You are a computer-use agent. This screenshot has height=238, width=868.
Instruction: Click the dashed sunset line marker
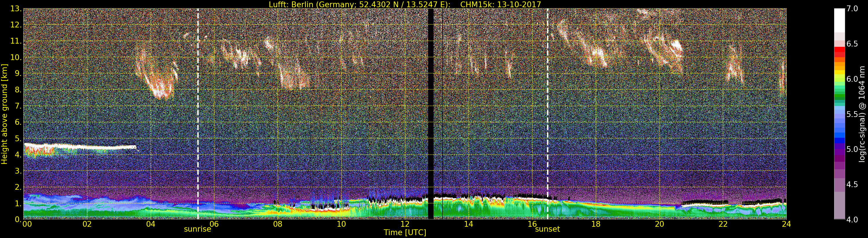click(x=548, y=114)
